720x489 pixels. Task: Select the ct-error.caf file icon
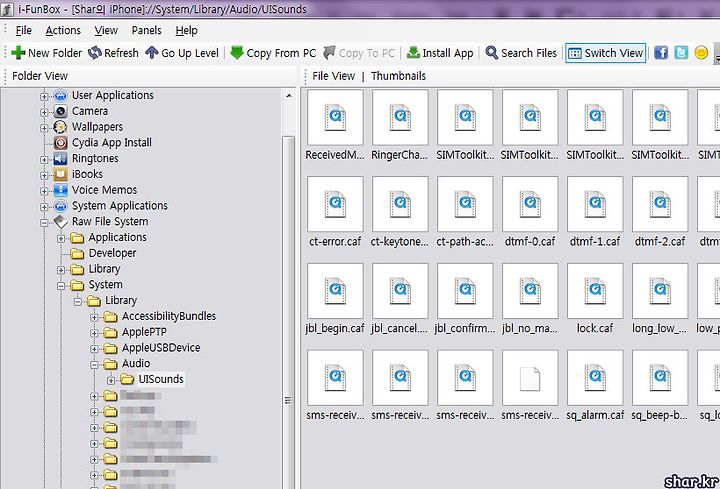tap(335, 204)
